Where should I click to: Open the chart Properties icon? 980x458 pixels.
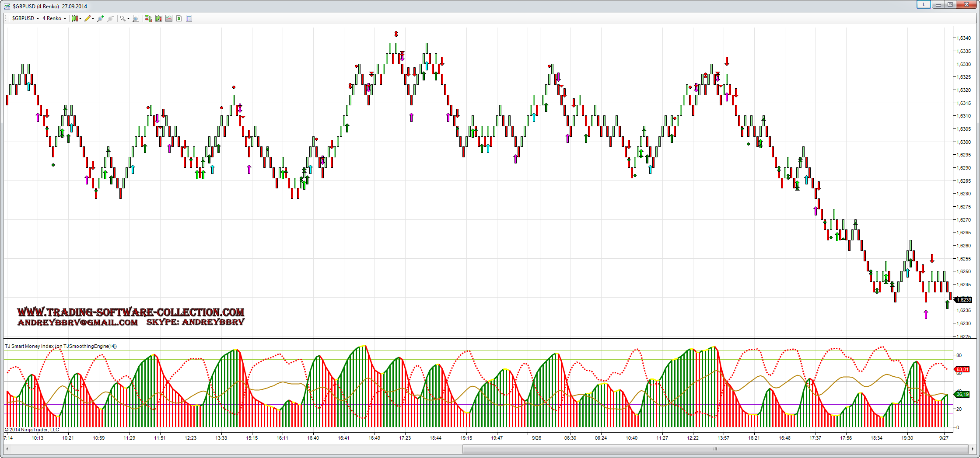pyautogui.click(x=189, y=18)
